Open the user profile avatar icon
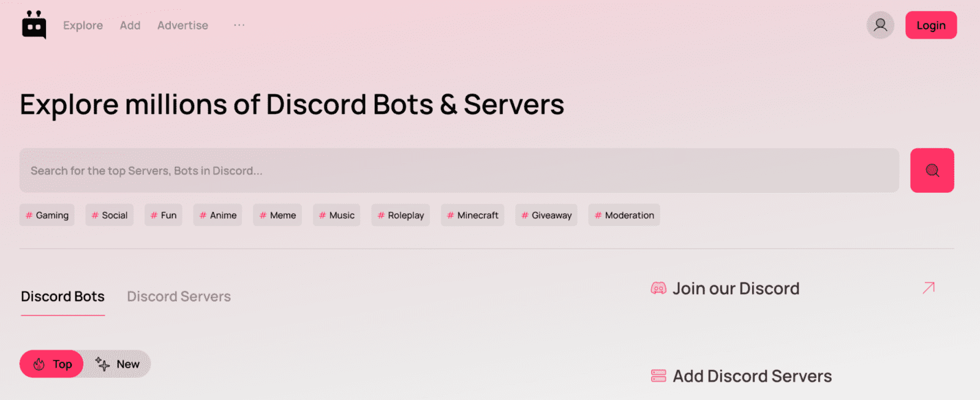This screenshot has height=400, width=980. [x=880, y=25]
